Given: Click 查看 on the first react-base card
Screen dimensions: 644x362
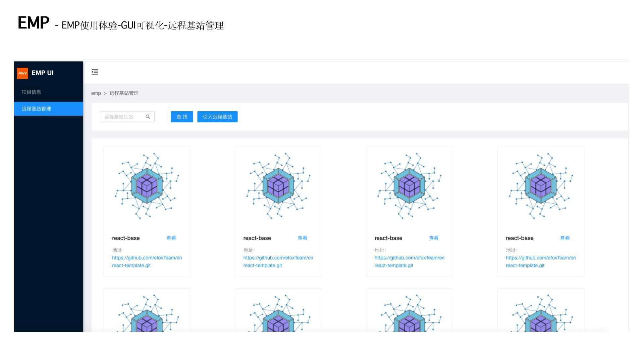Looking at the screenshot, I should (x=171, y=238).
